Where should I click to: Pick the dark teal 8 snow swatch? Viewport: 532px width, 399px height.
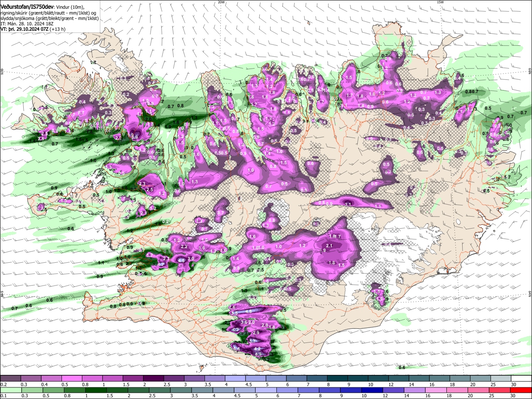tap(337, 379)
